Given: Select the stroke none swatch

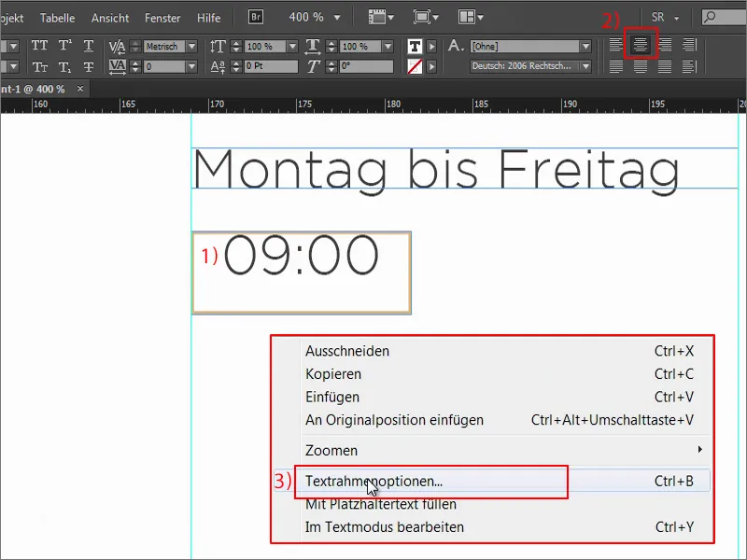Looking at the screenshot, I should pyautogui.click(x=415, y=66).
